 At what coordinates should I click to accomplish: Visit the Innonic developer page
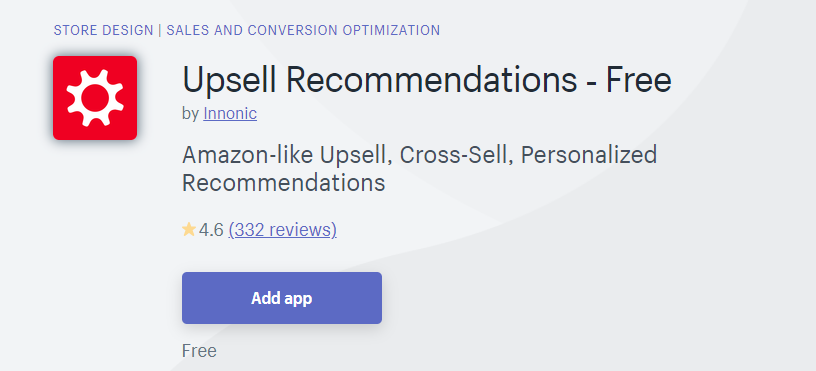click(230, 113)
